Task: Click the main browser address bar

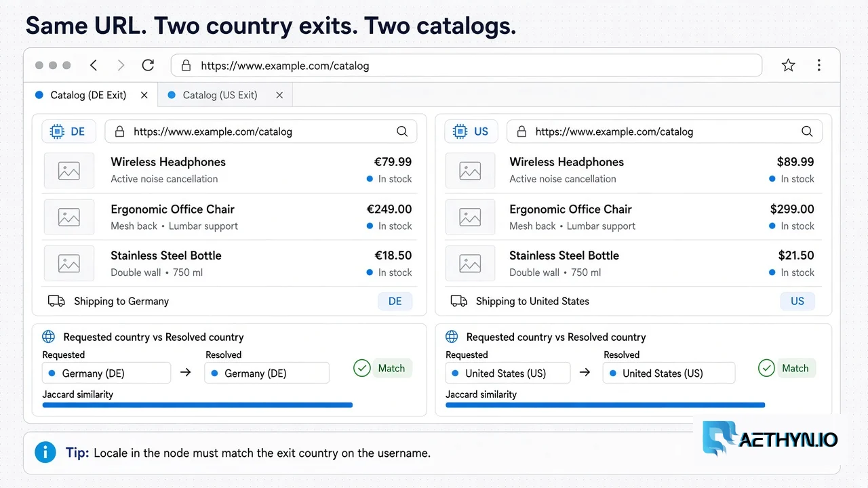Action: pyautogui.click(x=466, y=66)
